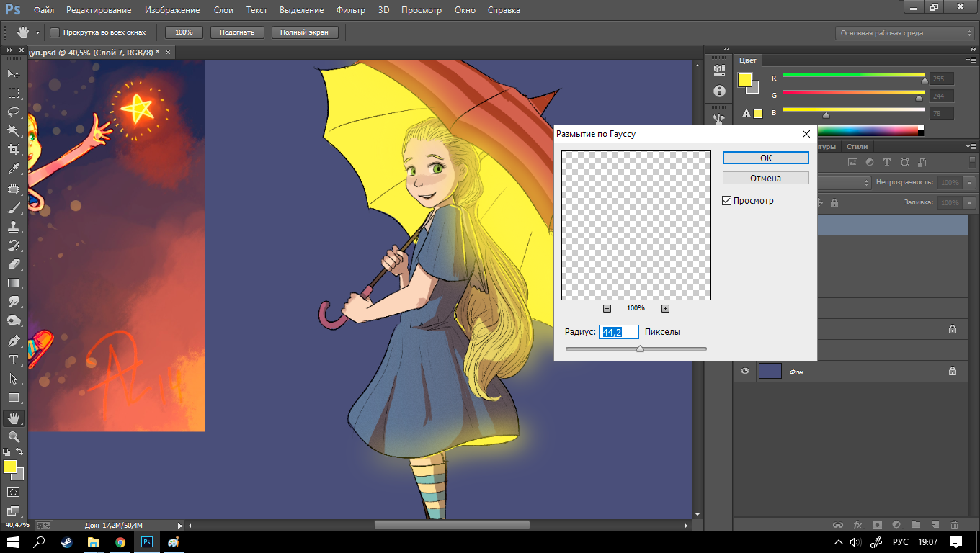Screen dimensions: 980x553
Task: Open the Info panel icon
Action: point(718,91)
